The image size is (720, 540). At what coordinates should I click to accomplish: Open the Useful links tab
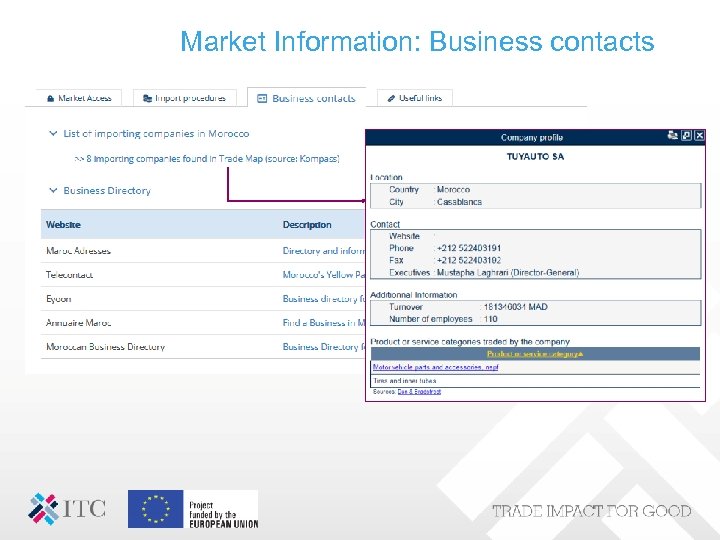(415, 98)
